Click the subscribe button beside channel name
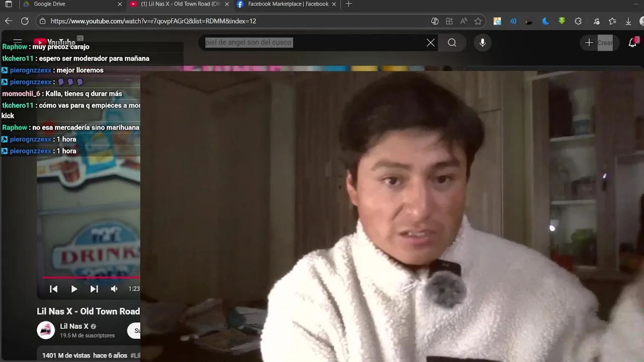The height and width of the screenshot is (362, 644). tap(134, 330)
